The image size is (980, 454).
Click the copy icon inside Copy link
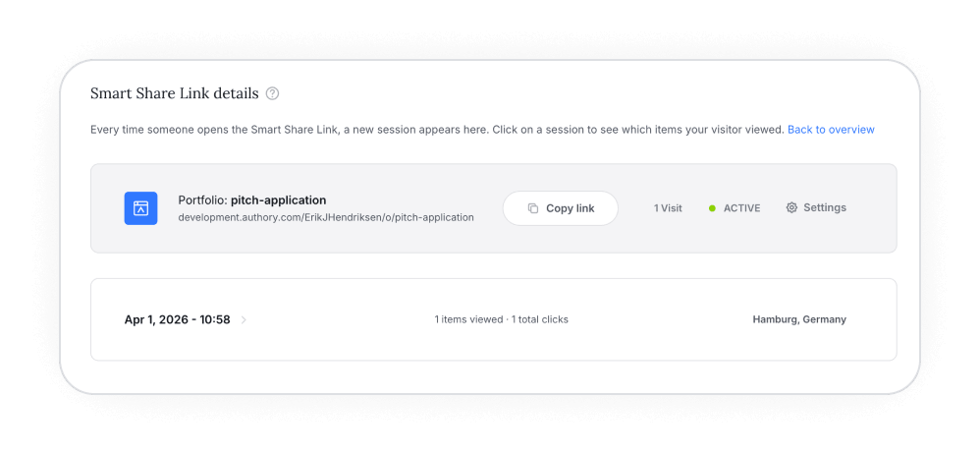[533, 208]
